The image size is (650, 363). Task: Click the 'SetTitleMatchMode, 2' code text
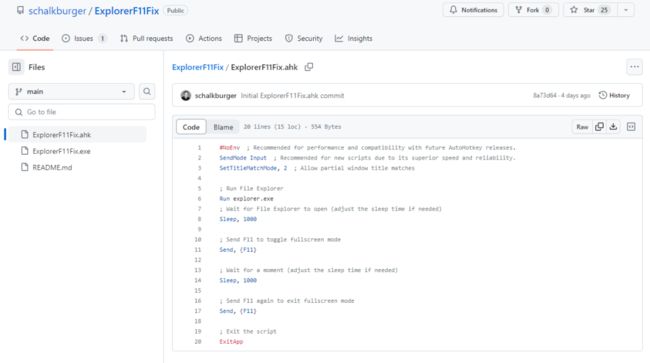click(253, 168)
